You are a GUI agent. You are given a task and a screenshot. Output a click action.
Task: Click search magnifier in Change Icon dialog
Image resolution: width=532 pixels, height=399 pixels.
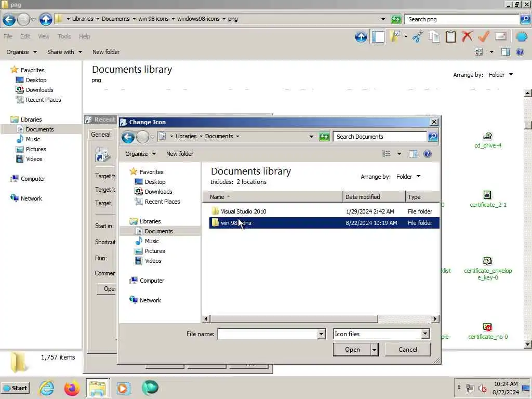433,137
